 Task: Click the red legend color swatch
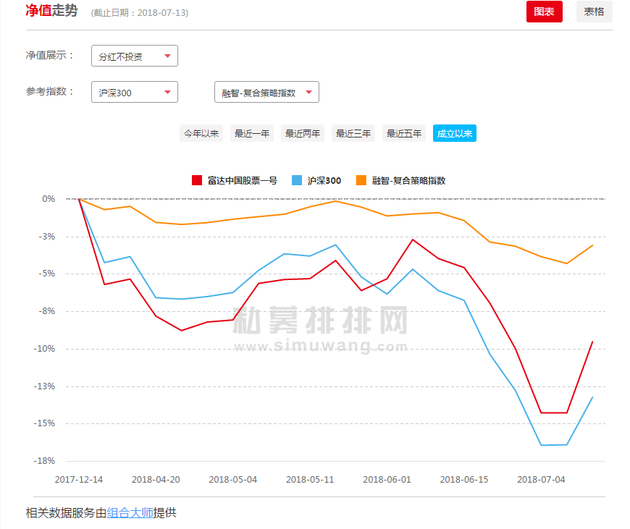point(196,181)
